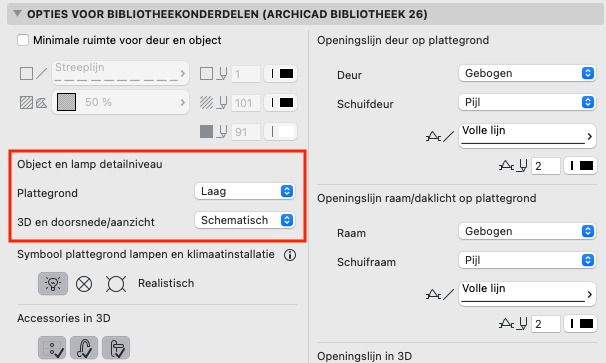Toggle the faucet accessory icon in 3D
Viewport: 606px width, 363px height.
[x=84, y=348]
